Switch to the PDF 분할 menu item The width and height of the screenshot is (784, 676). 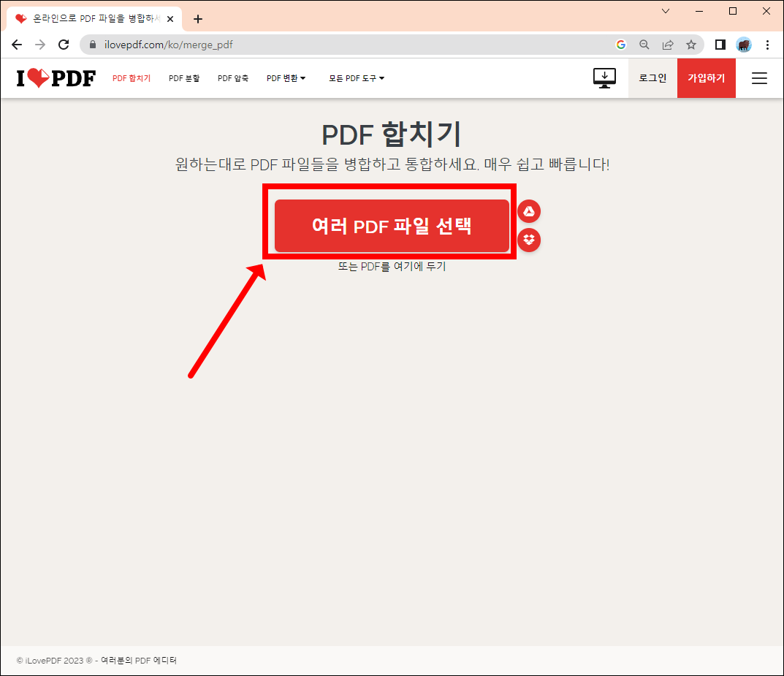point(184,77)
